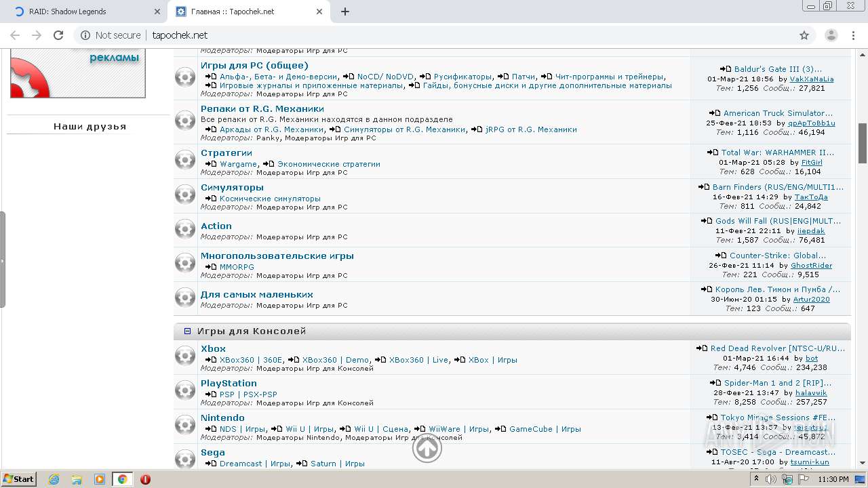
Task: Click forum status icon beside Стратегии
Action: [185, 160]
